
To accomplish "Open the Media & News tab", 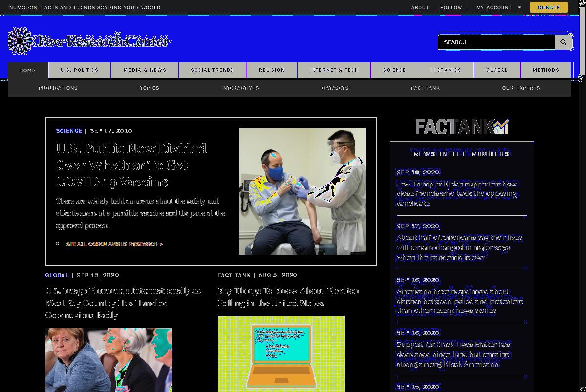I will pyautogui.click(x=145, y=70).
